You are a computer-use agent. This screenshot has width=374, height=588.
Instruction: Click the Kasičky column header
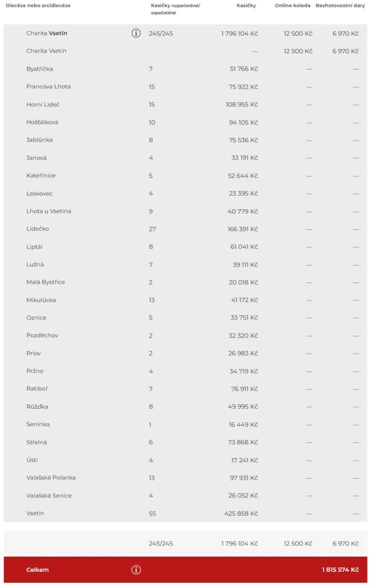(x=247, y=5)
